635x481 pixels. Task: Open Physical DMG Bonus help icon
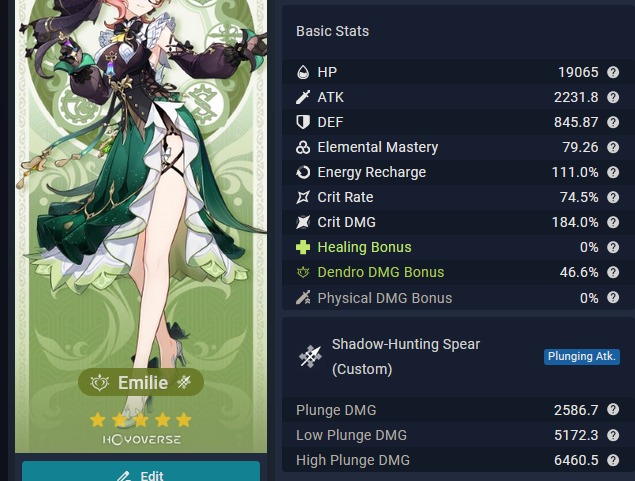pyautogui.click(x=613, y=298)
